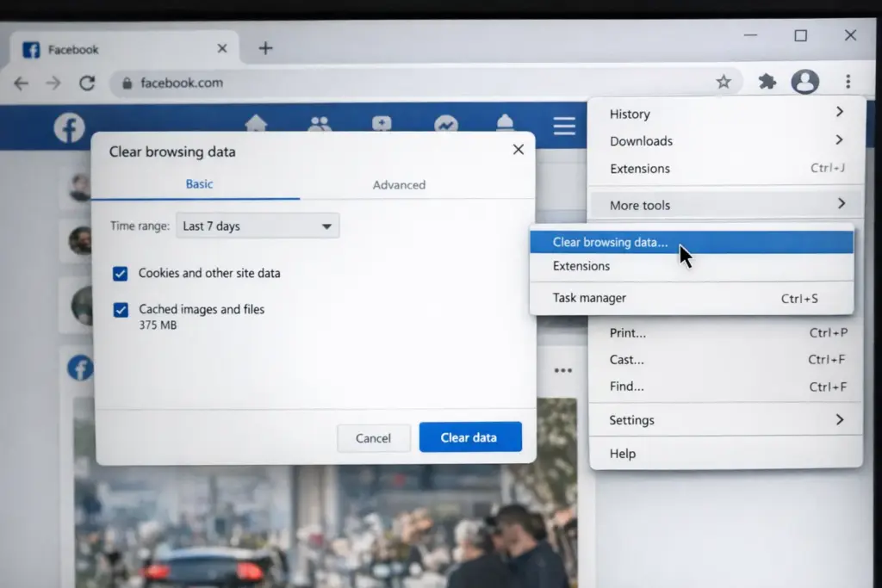Open Messenger from the Facebook toolbar
The image size is (882, 588).
[446, 124]
